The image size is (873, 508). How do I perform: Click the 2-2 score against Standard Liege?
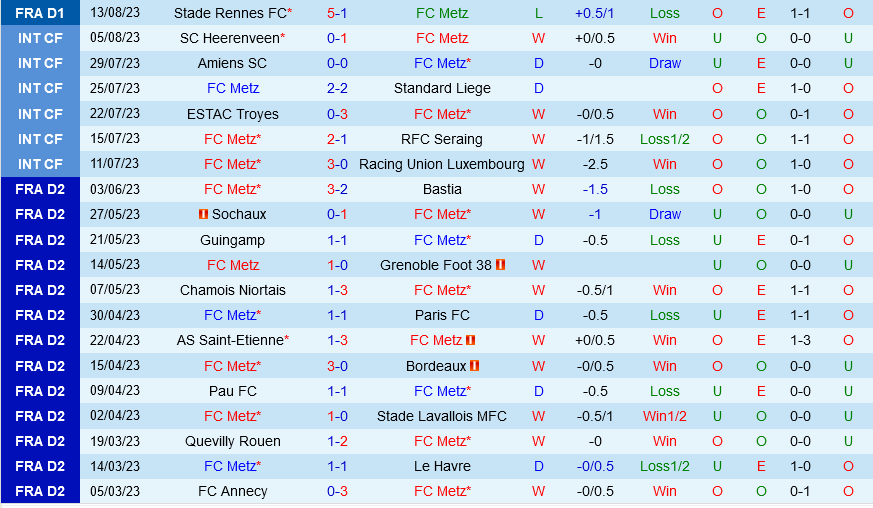(337, 88)
